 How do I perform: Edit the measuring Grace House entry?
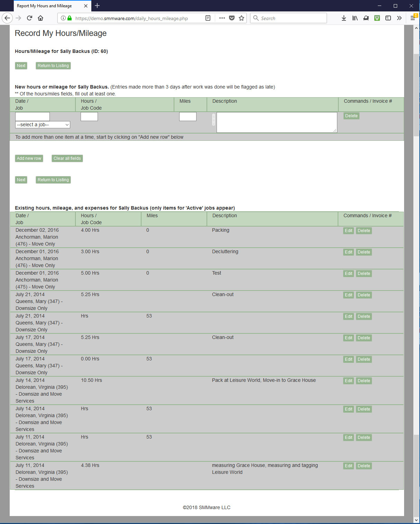pos(348,466)
